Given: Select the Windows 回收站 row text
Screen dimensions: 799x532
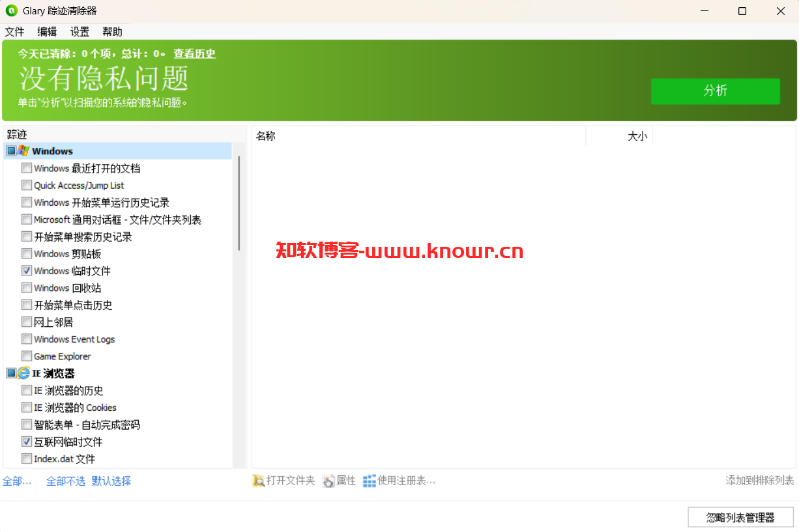Looking at the screenshot, I should point(68,288).
